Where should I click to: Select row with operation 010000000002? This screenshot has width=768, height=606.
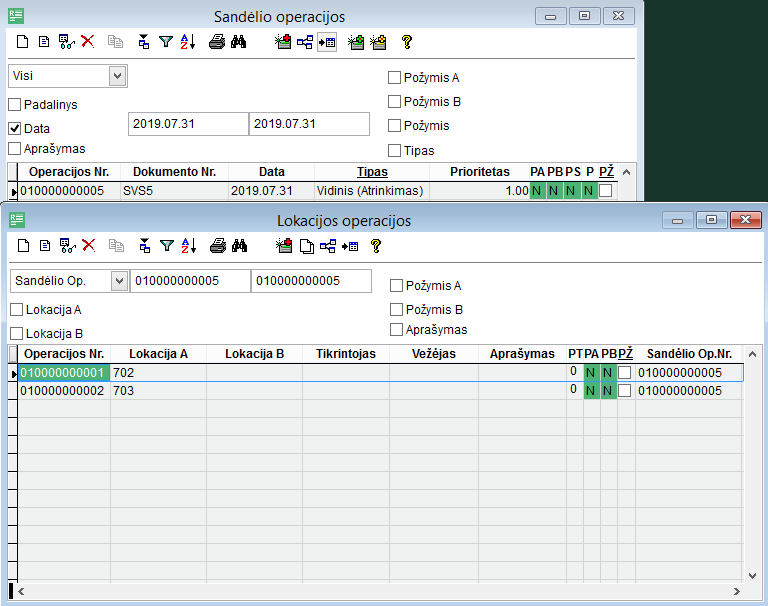point(62,391)
